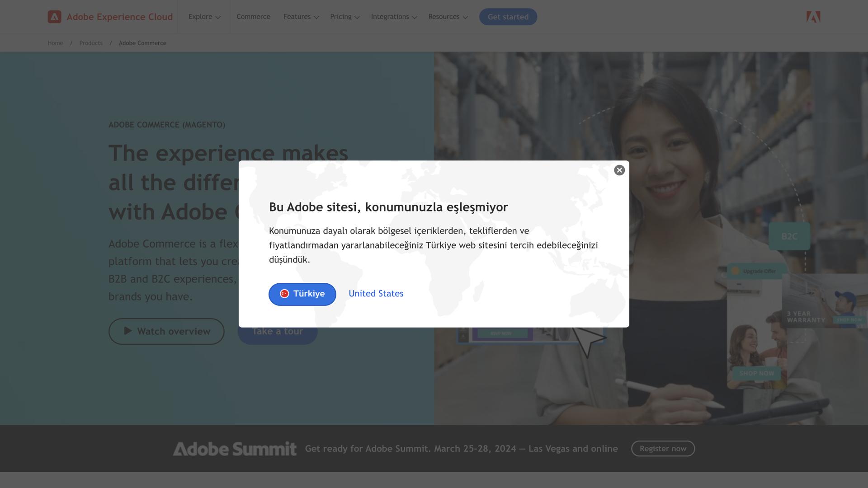The height and width of the screenshot is (488, 868).
Task: Click the play icon on Watch overview
Action: click(128, 331)
